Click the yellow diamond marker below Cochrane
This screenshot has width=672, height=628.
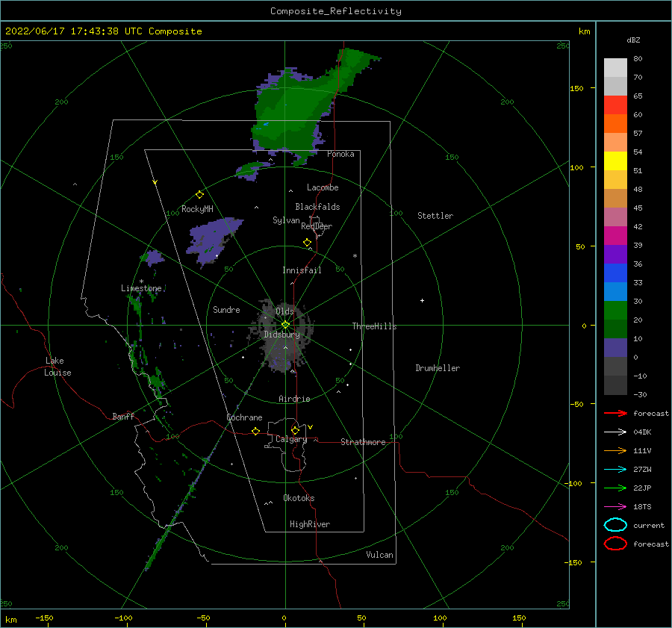coord(255,431)
